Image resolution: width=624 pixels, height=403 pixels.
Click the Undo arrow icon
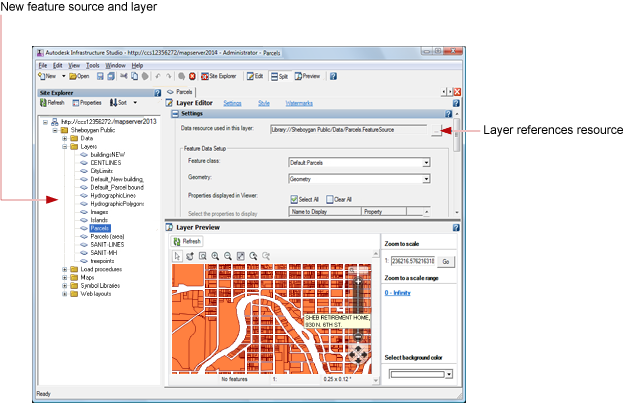pos(158,76)
